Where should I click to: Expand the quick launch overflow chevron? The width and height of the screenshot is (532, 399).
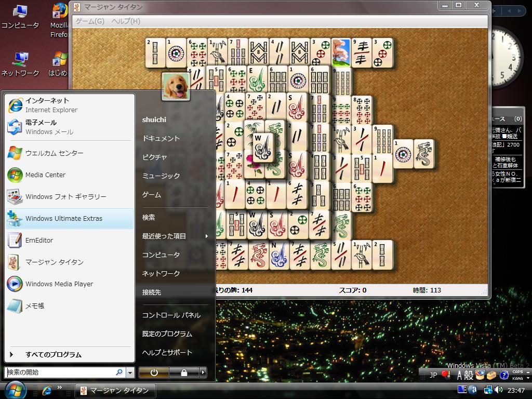coord(60,388)
